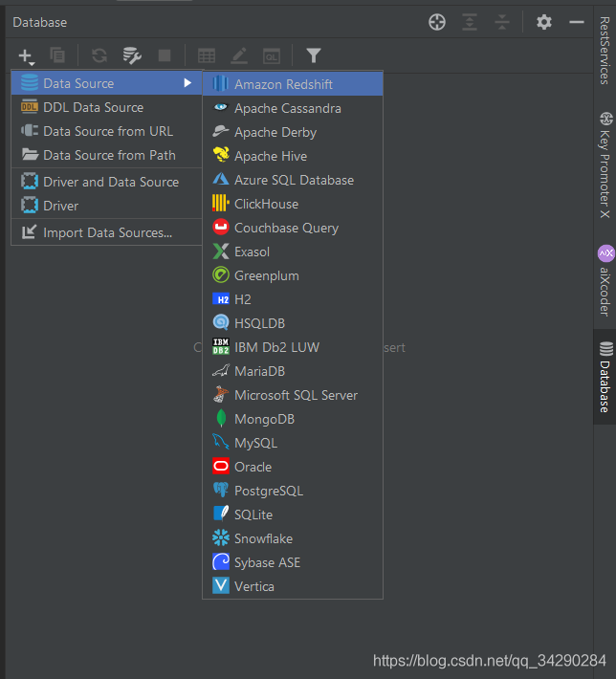Select Sybase ASE data source

293,562
